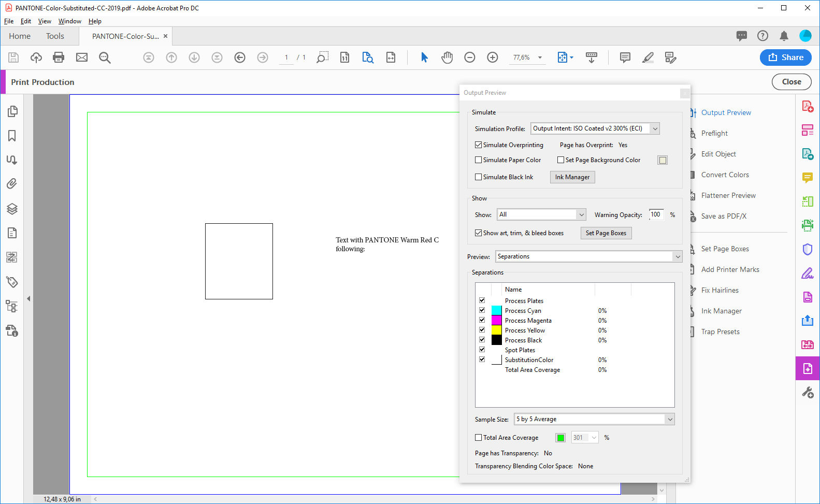Click the Ink Manager button
This screenshot has height=504, width=820.
coord(572,177)
